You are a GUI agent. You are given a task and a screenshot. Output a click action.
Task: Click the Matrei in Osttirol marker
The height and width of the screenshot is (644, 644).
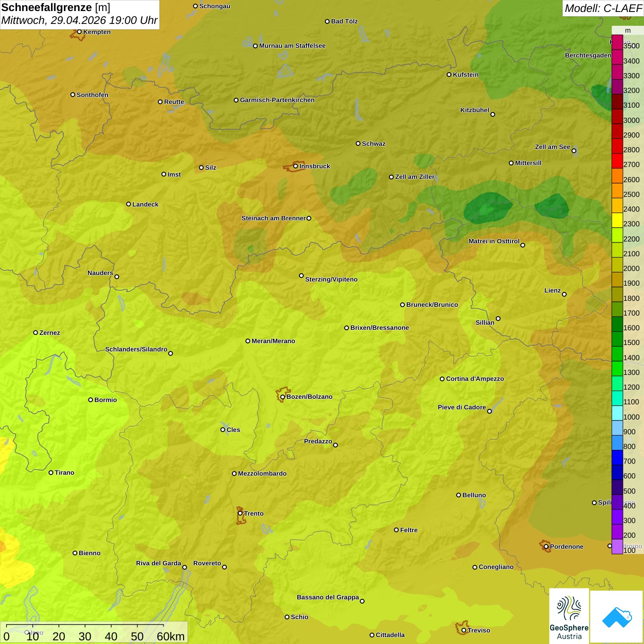tap(523, 245)
